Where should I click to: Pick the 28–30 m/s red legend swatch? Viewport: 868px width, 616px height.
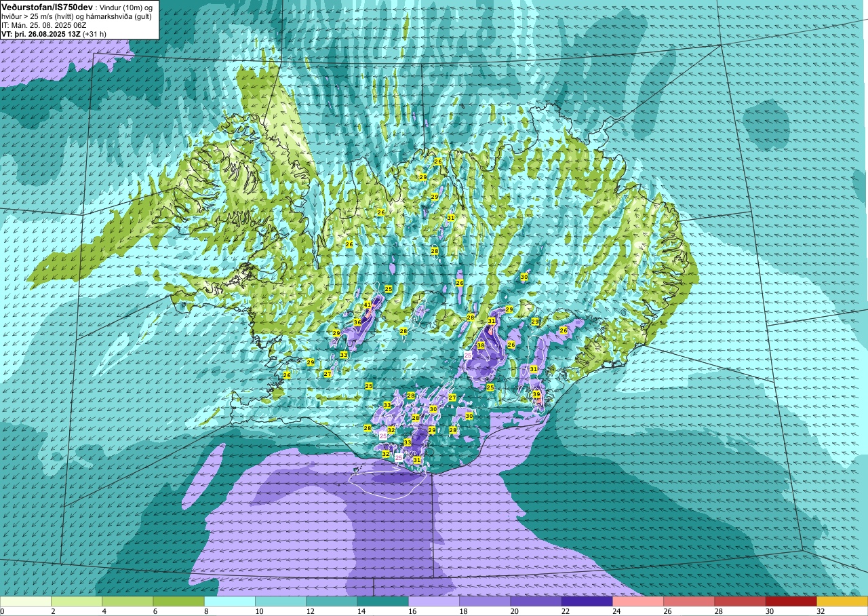click(740, 601)
